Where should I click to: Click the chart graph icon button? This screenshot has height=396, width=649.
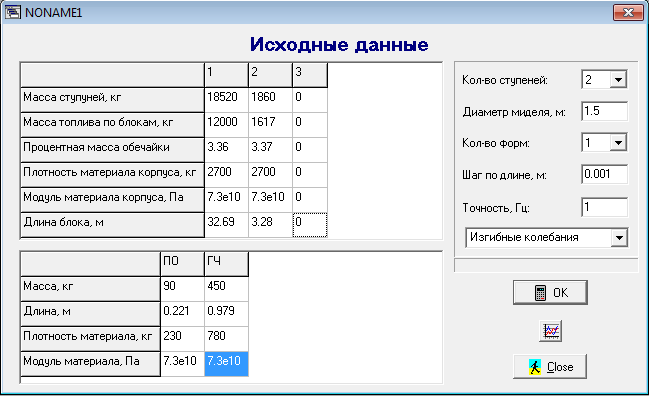click(550, 331)
